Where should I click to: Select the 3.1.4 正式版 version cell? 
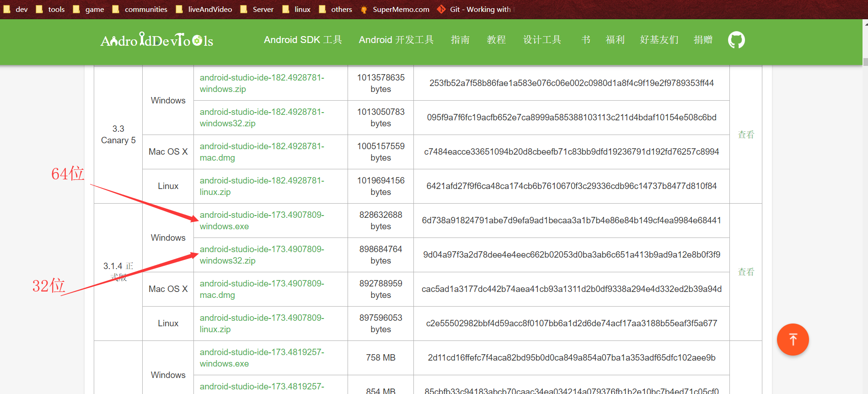pyautogui.click(x=118, y=272)
